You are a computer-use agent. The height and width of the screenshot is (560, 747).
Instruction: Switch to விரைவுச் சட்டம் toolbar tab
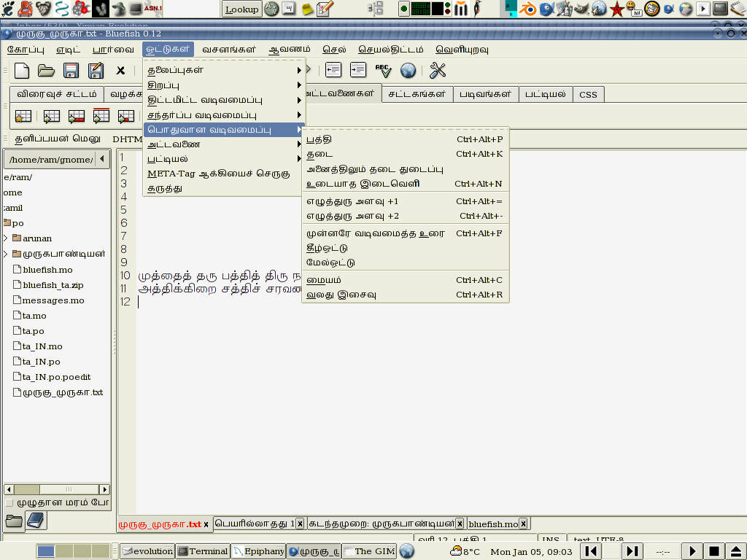point(57,94)
